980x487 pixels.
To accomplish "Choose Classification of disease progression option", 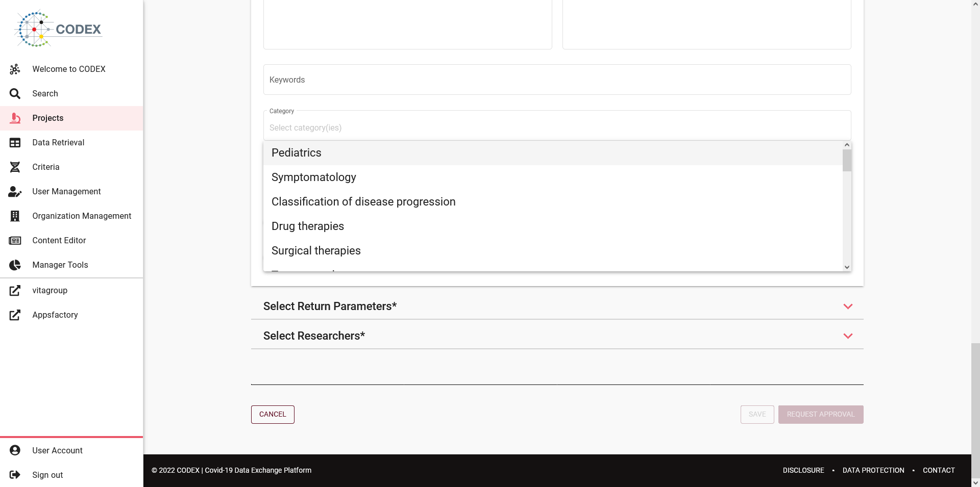I will pos(553,202).
